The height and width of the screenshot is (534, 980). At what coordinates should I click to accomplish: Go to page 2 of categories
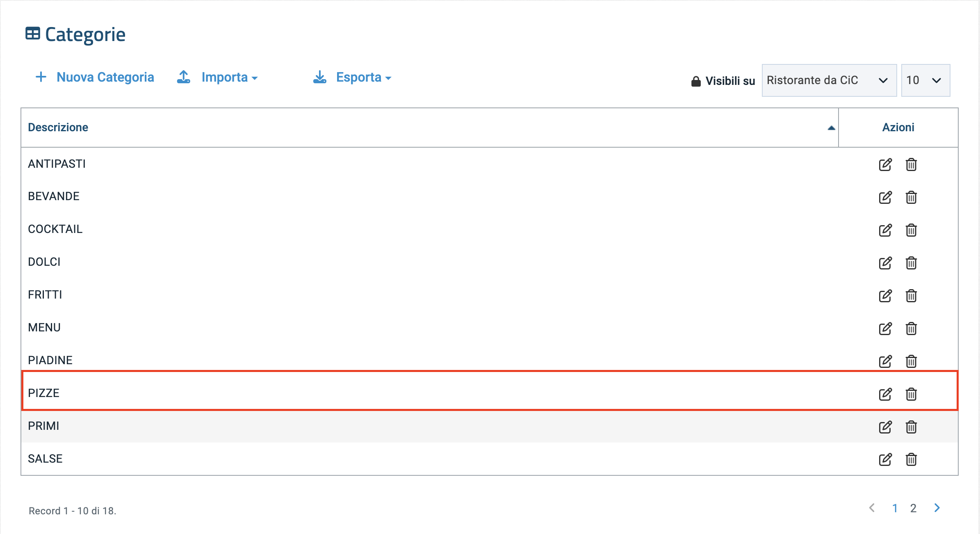point(913,508)
